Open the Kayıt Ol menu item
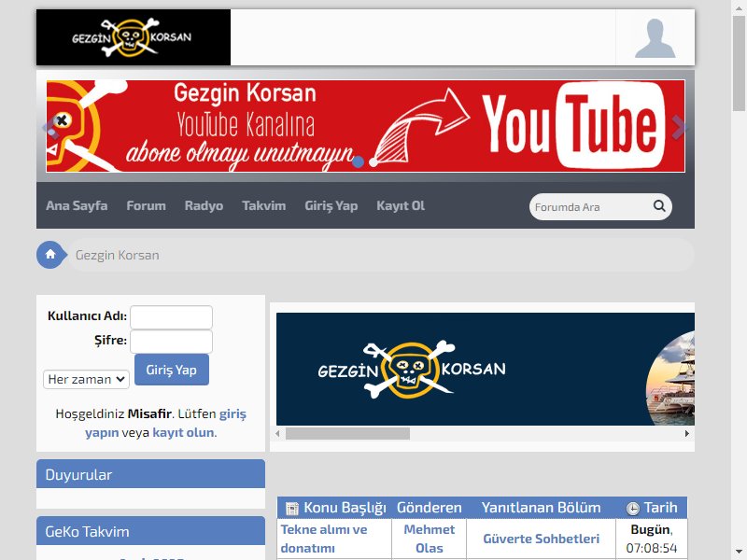Viewport: 747px width, 560px height. point(401,205)
